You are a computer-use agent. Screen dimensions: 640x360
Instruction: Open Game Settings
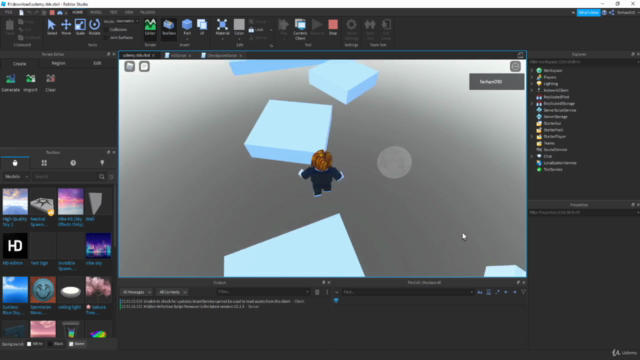[x=351, y=29]
